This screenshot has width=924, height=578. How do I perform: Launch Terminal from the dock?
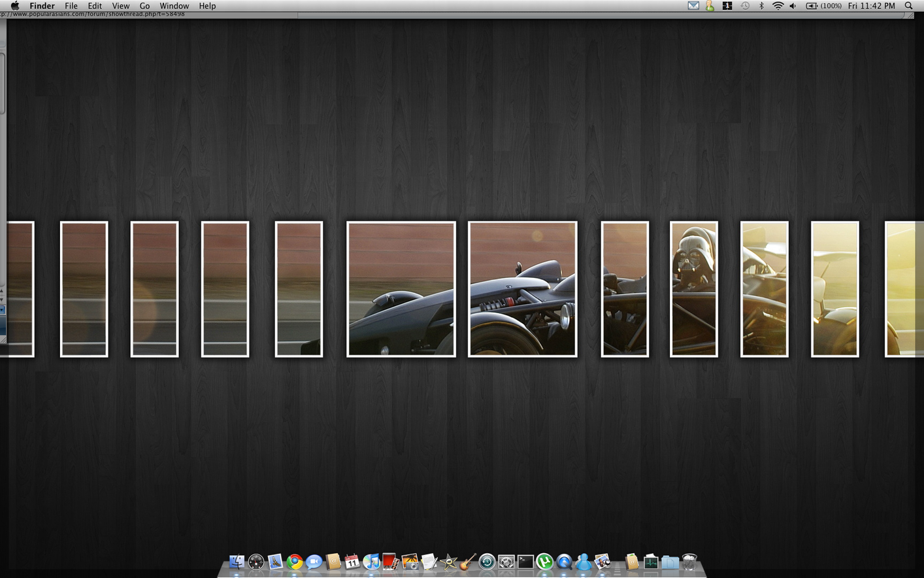point(525,561)
